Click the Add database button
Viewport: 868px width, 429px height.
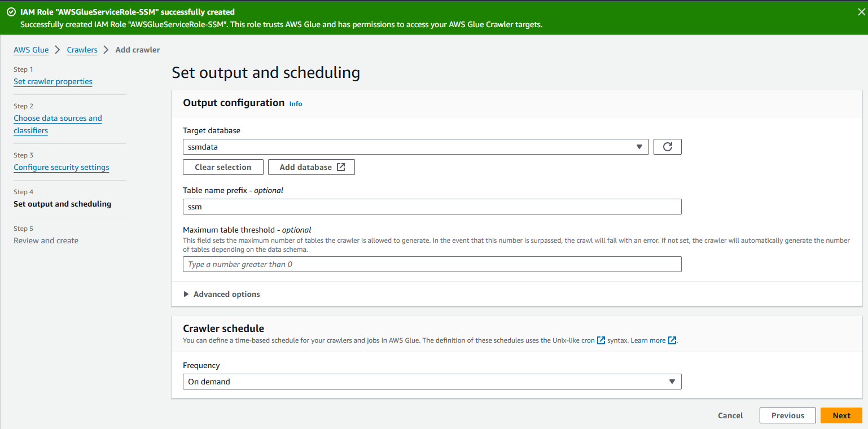[x=312, y=167]
